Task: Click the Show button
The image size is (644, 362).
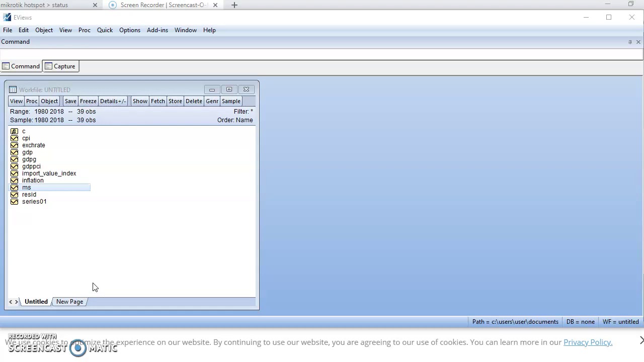Action: point(140,101)
